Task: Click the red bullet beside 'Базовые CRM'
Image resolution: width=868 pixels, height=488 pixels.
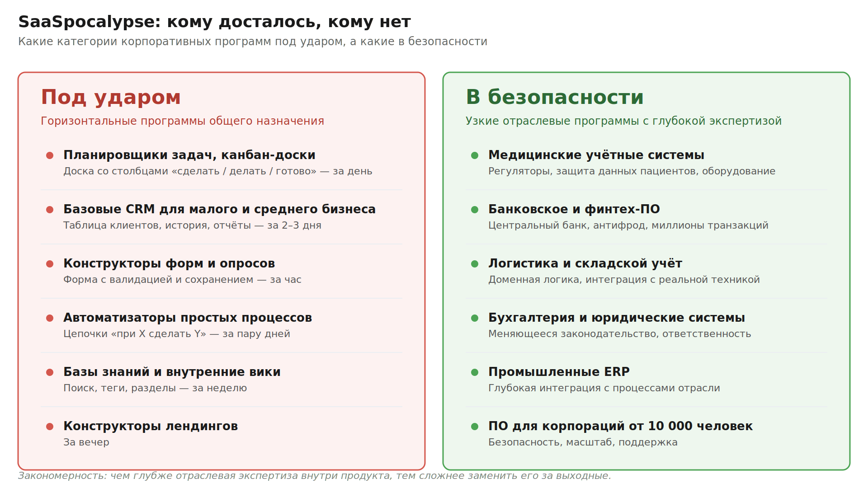Action: (x=50, y=210)
